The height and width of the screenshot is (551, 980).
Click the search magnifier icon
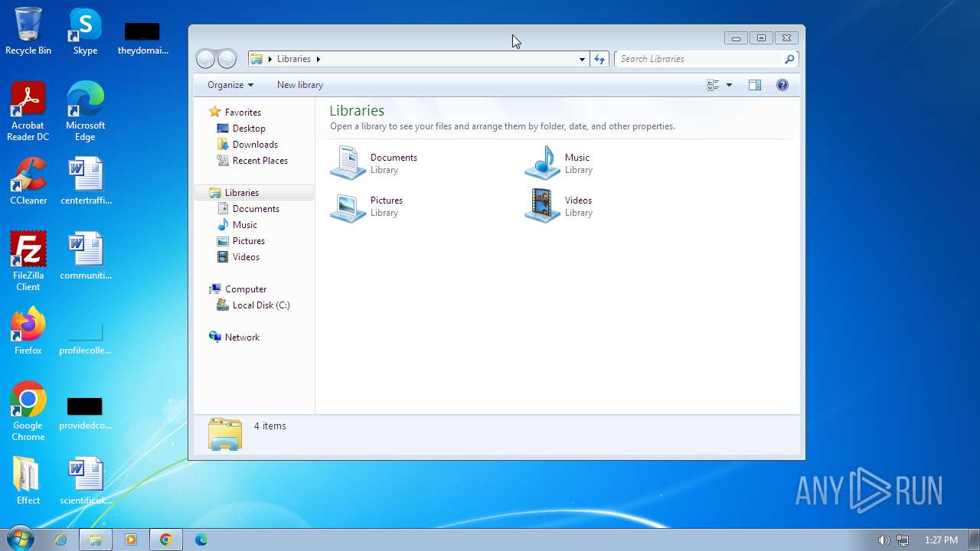pyautogui.click(x=789, y=59)
